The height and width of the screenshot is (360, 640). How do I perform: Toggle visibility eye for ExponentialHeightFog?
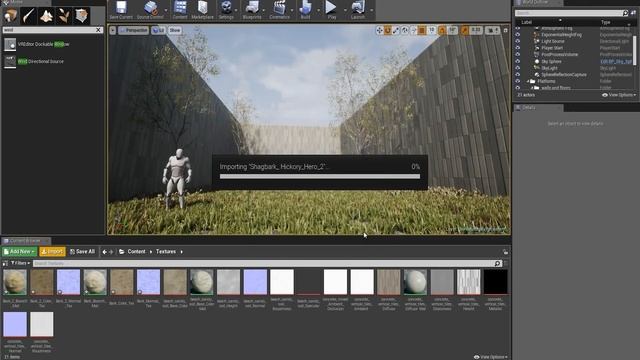coord(518,35)
